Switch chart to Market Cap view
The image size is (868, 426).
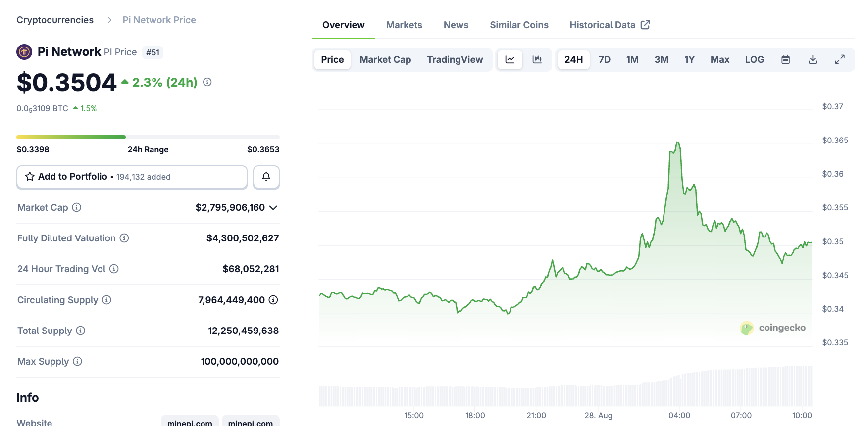[385, 60]
